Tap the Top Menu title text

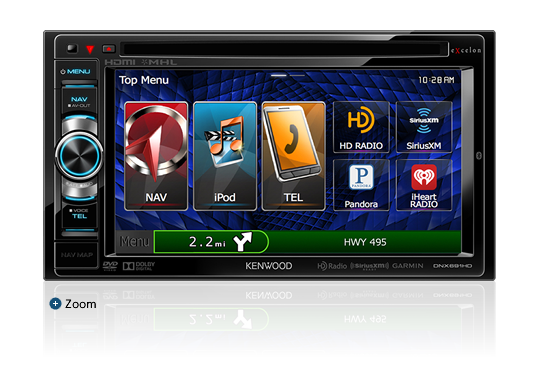click(144, 80)
